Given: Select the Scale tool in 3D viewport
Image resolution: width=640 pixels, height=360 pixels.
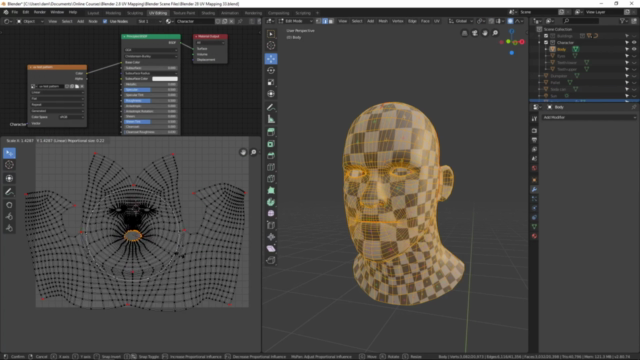Looking at the screenshot, I should pyautogui.click(x=271, y=82).
